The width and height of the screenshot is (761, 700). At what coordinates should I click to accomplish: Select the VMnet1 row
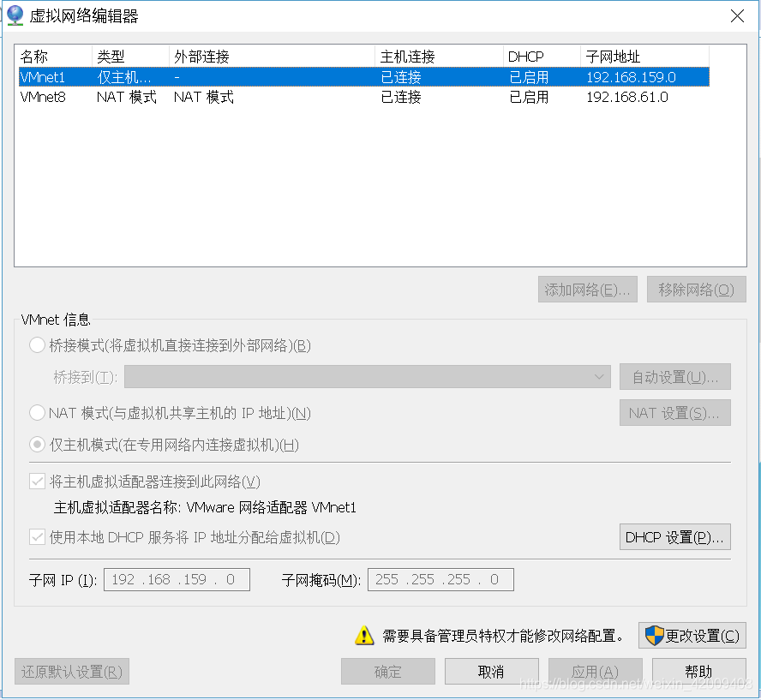pyautogui.click(x=364, y=77)
